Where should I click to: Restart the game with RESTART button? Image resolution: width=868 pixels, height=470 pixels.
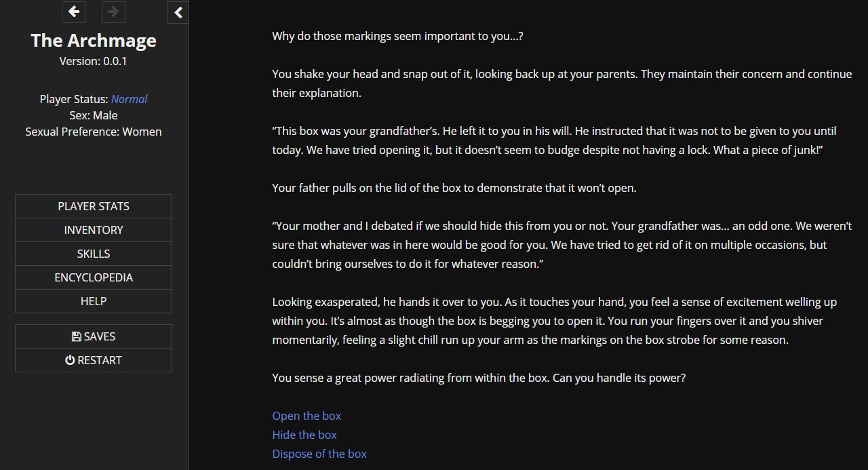click(94, 360)
